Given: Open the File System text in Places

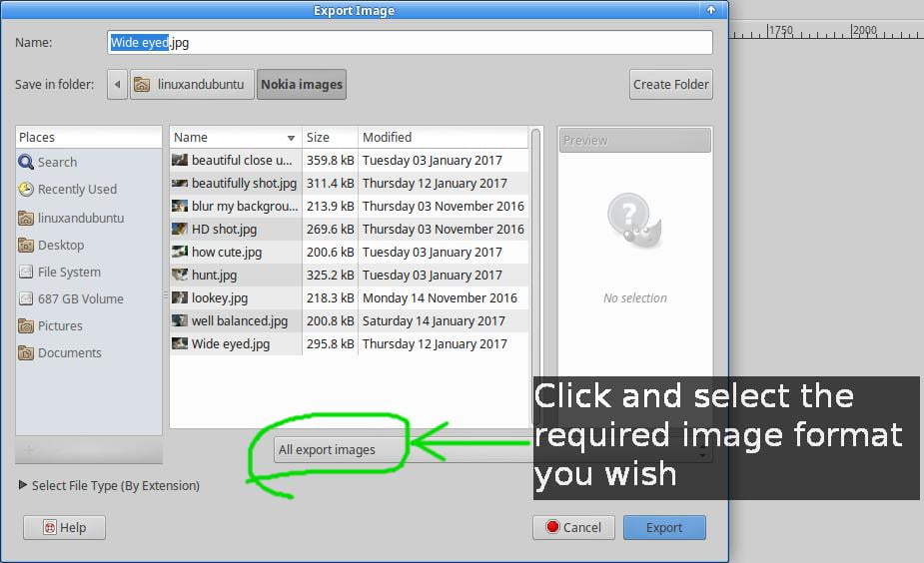Looking at the screenshot, I should point(69,273).
